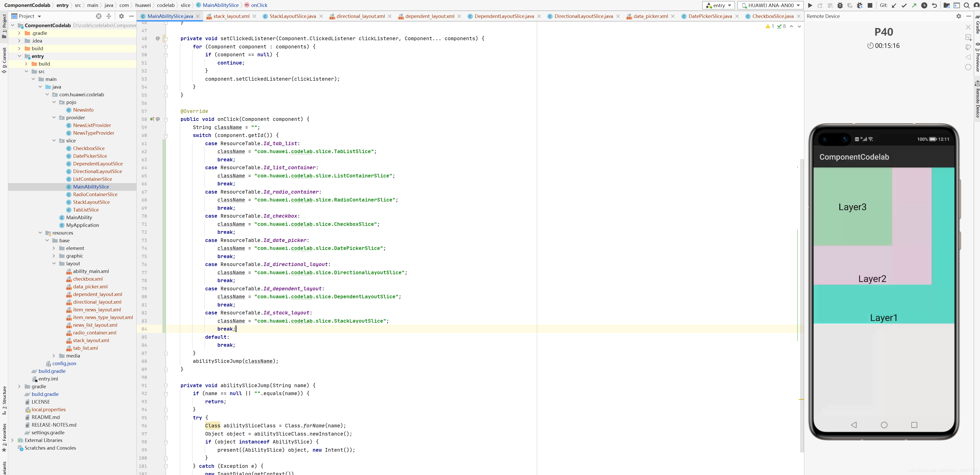The image size is (980, 475).
Task: Open the 3: Previewer side tab
Action: tap(977, 57)
